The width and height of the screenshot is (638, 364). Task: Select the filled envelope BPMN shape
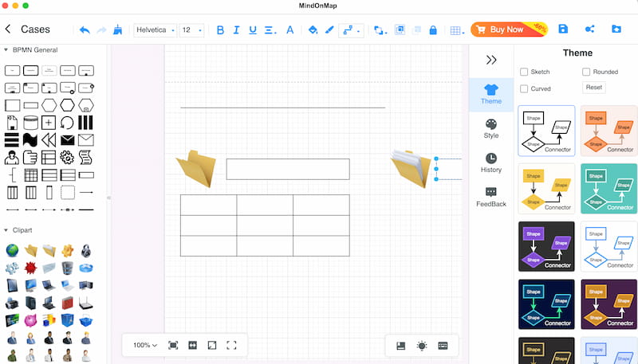[67, 140]
